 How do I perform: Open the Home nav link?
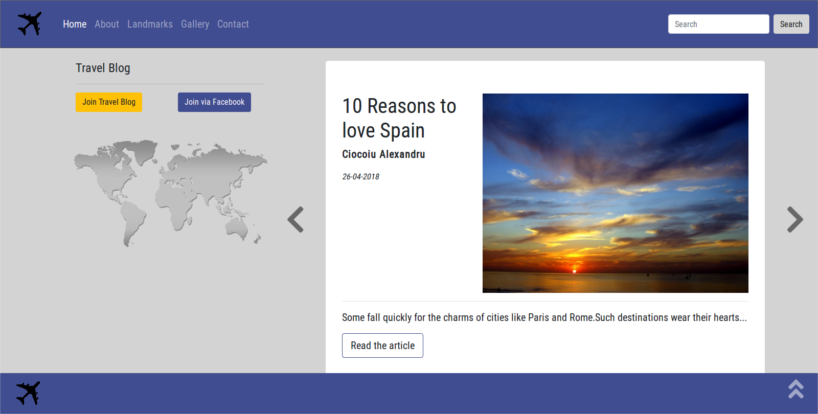coord(75,24)
